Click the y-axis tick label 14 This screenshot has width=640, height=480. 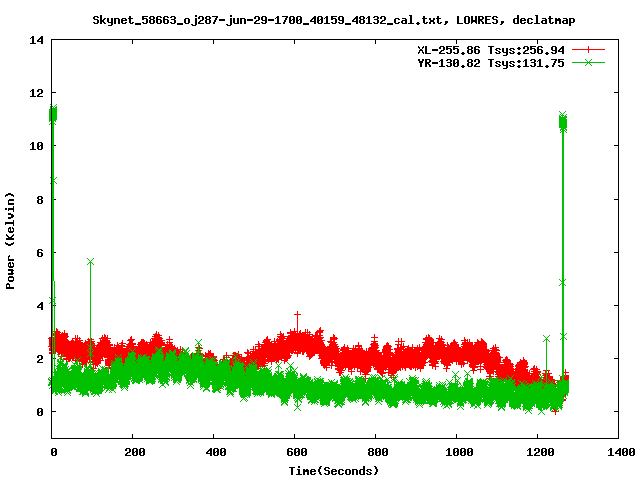(36, 40)
